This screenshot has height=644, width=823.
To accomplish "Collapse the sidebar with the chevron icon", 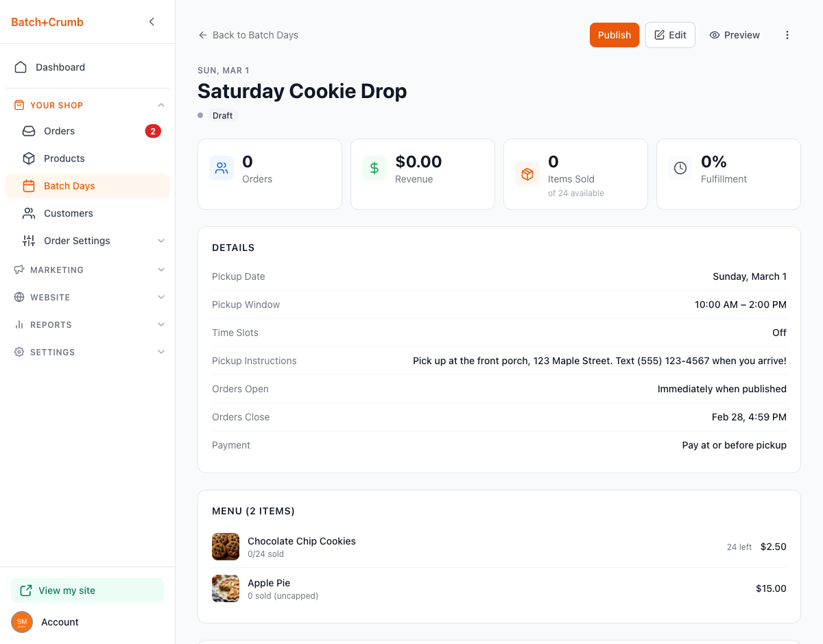I will pos(152,22).
